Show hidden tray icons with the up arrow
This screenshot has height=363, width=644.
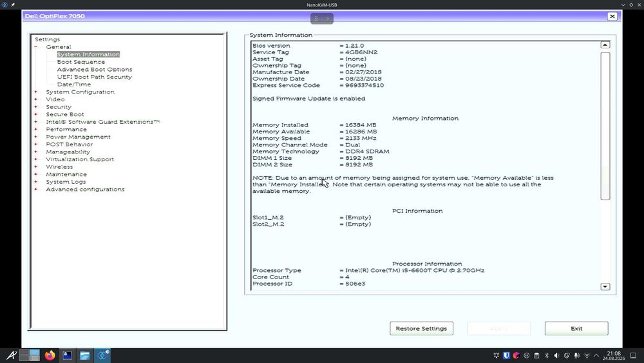coord(596,356)
